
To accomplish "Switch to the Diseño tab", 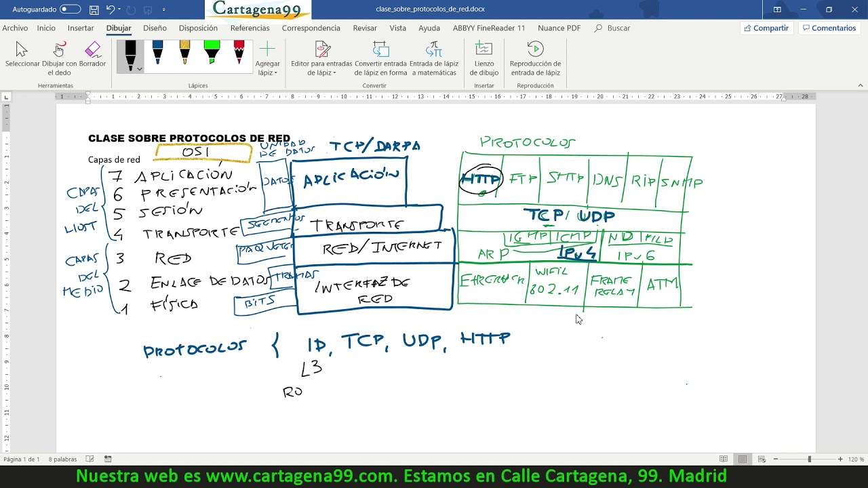I will tap(155, 28).
